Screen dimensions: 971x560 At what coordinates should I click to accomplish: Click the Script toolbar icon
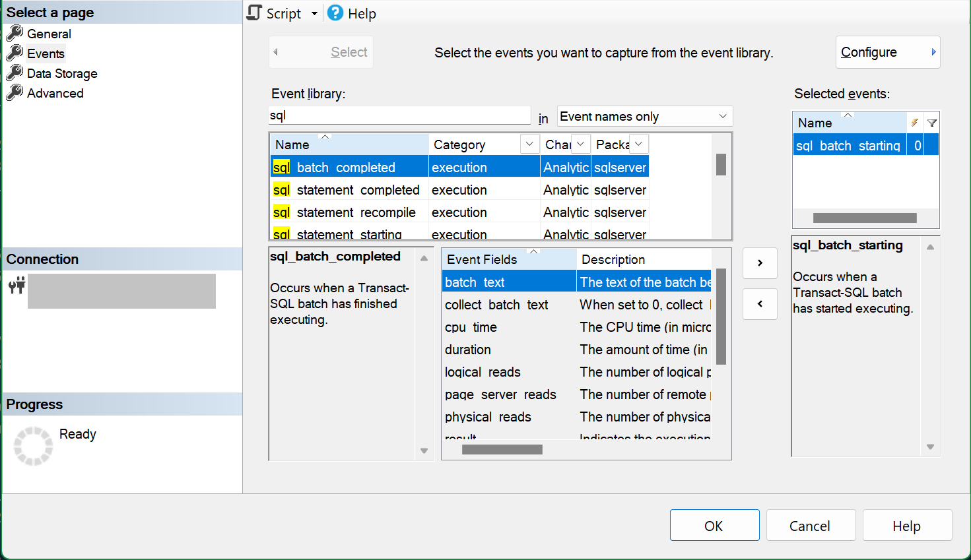coord(254,13)
